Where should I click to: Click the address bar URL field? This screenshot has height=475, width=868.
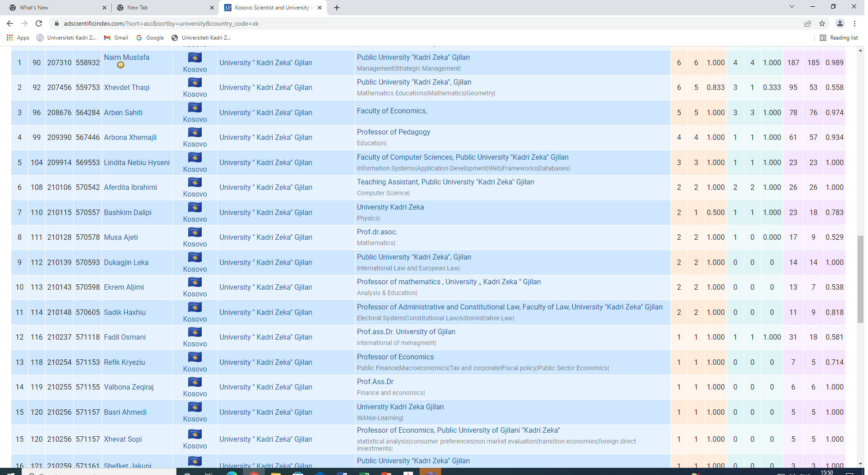423,23
